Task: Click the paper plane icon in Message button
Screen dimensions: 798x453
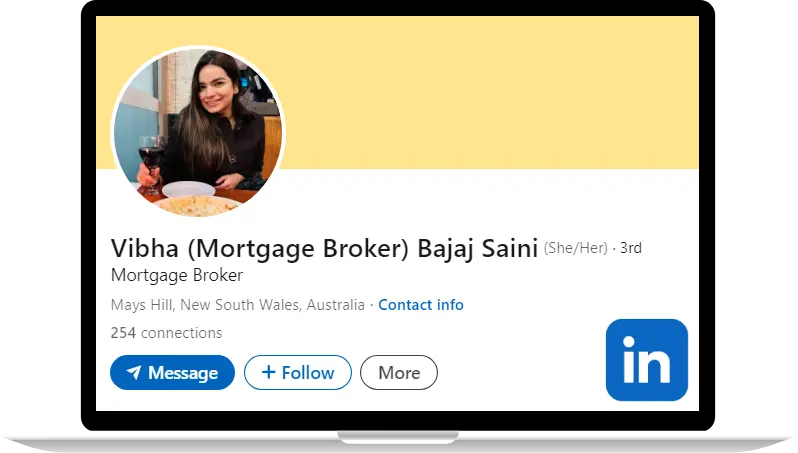Action: 133,373
